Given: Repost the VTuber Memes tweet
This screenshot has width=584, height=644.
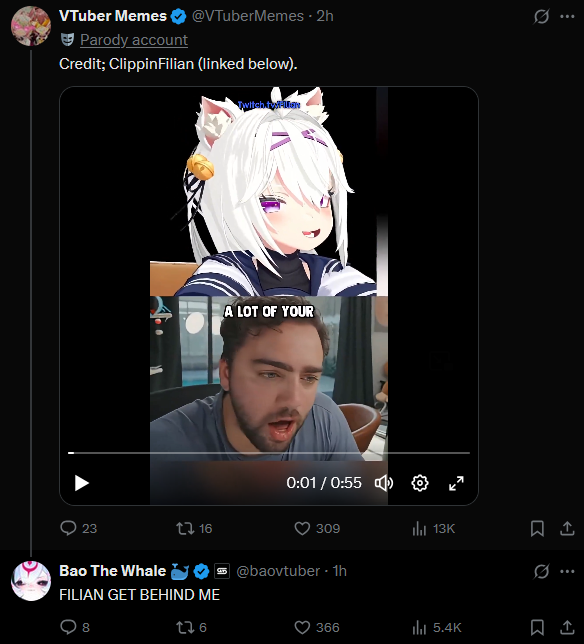Looking at the screenshot, I should coord(194,528).
